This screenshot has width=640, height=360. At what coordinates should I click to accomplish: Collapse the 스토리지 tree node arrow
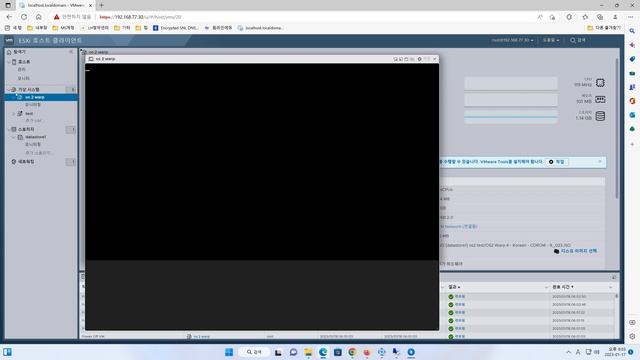pos(9,129)
